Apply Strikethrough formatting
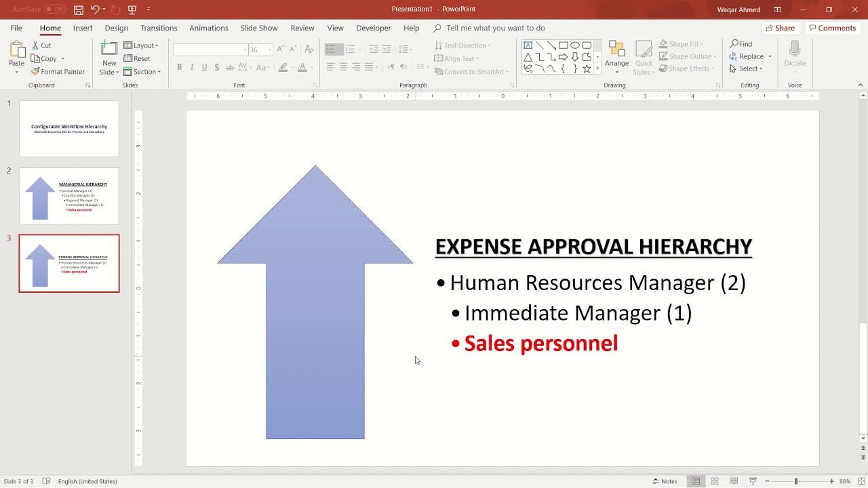The height and width of the screenshot is (488, 868). tap(230, 67)
